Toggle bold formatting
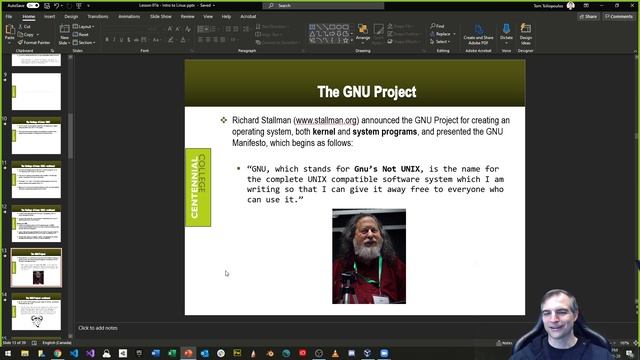 pos(107,40)
